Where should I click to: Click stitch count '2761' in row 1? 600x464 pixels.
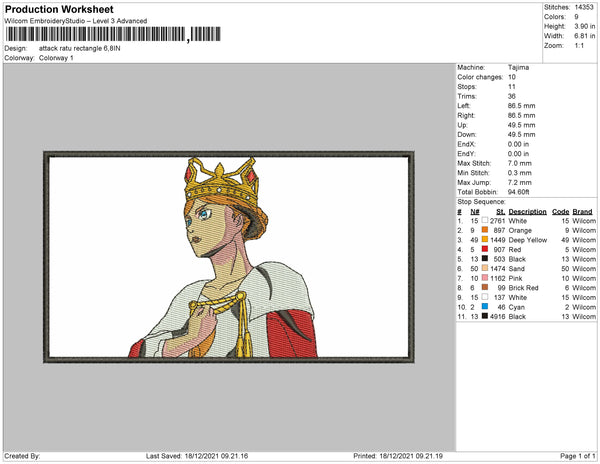click(x=497, y=221)
